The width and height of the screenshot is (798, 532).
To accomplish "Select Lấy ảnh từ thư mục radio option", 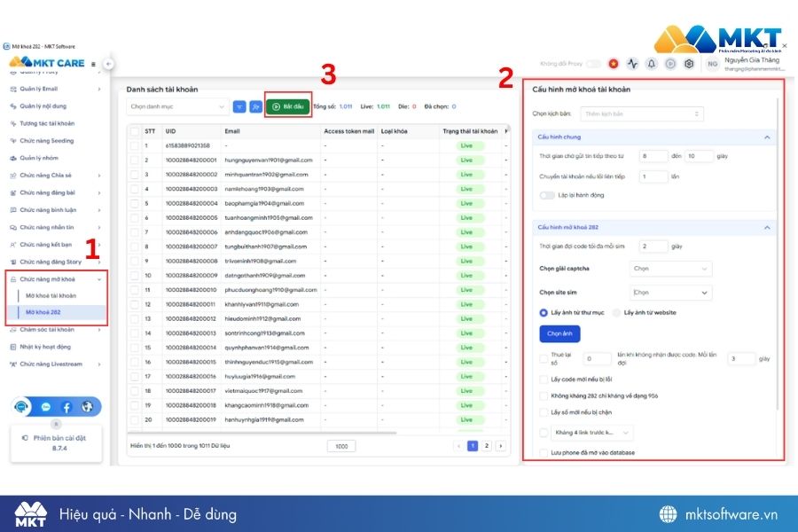I will point(544,313).
